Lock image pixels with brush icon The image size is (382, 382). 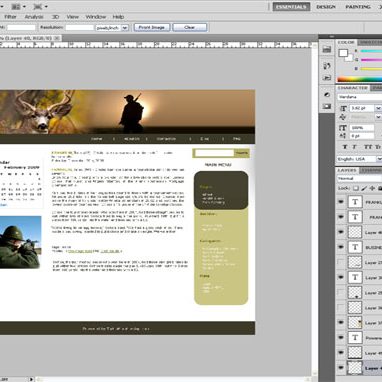[364, 188]
